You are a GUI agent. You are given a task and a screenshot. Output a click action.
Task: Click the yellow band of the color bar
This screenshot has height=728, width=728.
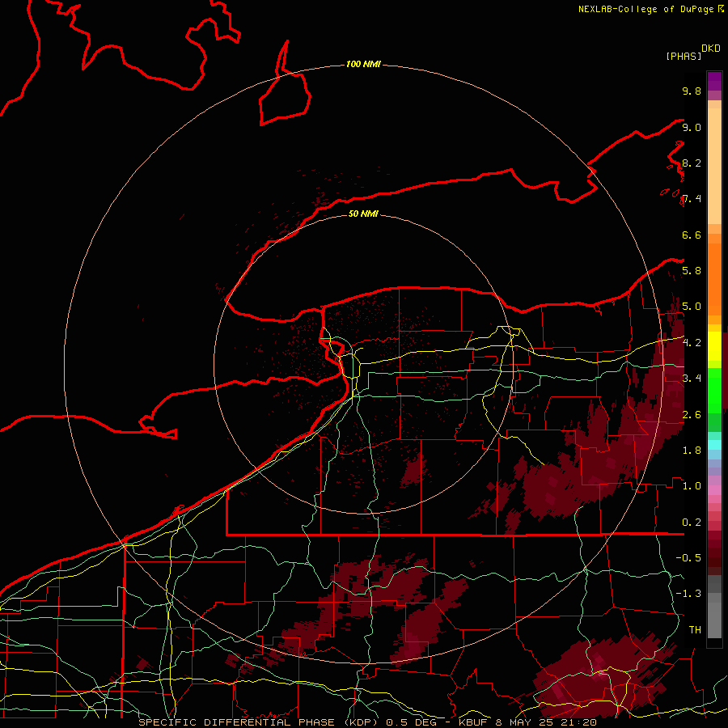714,346
